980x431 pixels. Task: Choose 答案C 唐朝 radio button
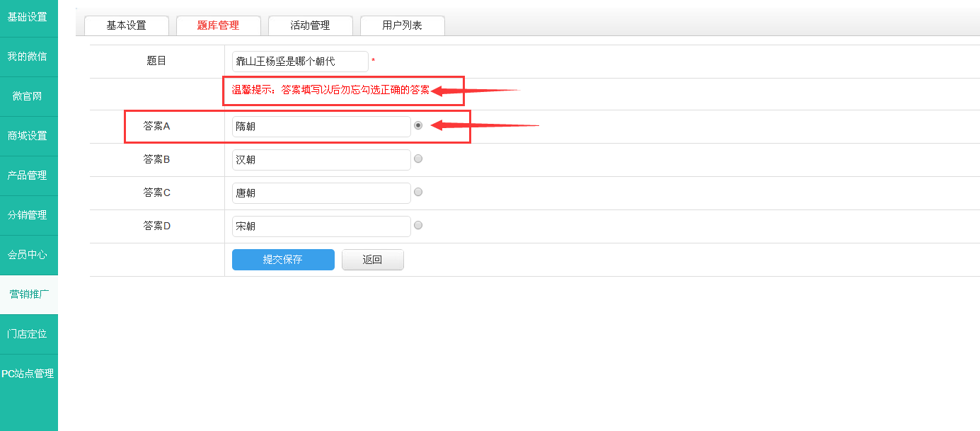(x=418, y=192)
